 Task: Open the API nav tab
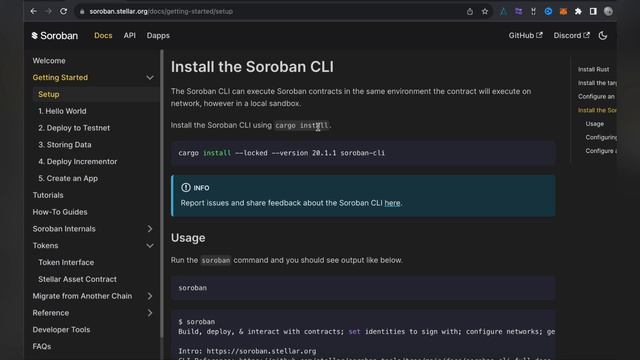tap(129, 36)
